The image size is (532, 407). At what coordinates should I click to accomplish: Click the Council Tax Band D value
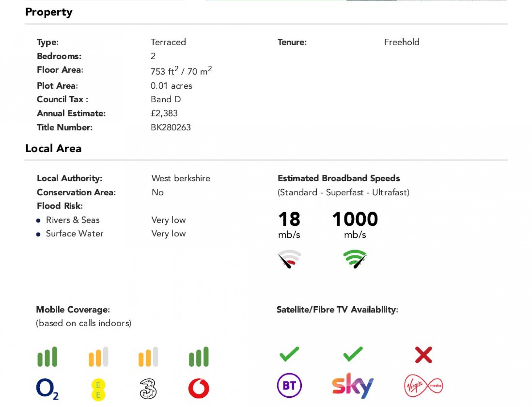coord(166,99)
